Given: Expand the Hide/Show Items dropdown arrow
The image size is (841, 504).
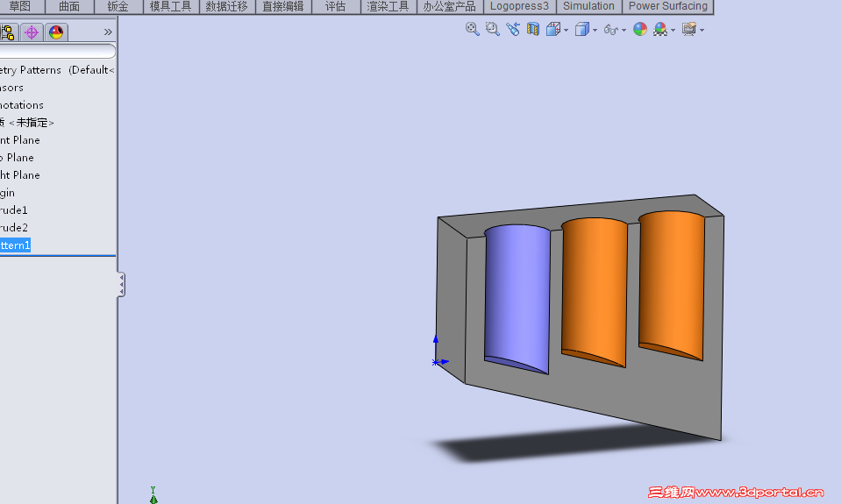Looking at the screenshot, I should coord(624,31).
